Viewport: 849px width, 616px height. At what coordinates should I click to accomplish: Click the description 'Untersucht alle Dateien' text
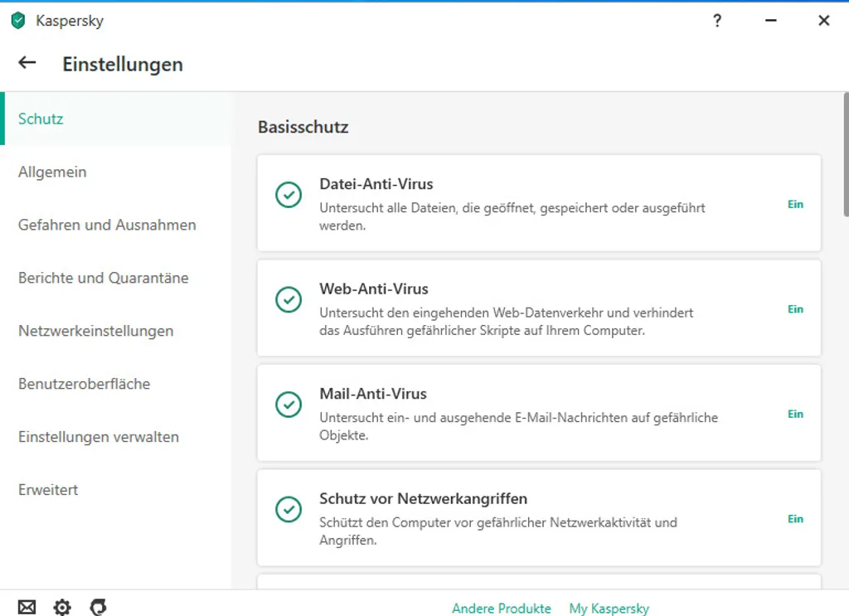coord(512,216)
